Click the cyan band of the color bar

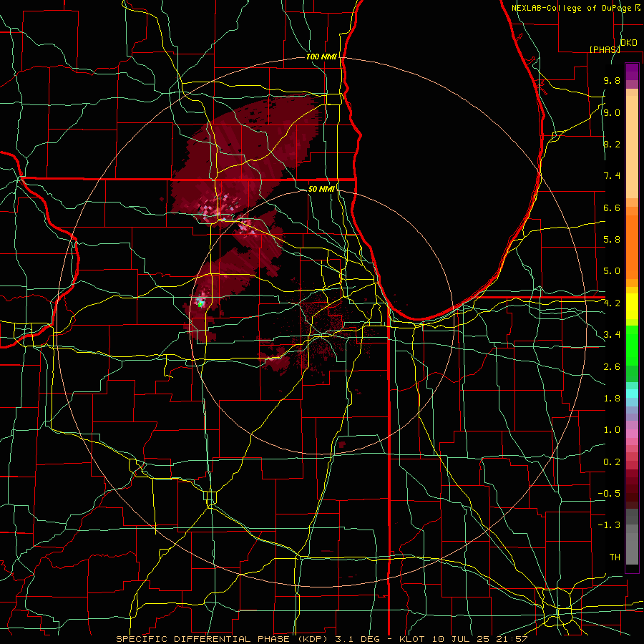coord(632,394)
